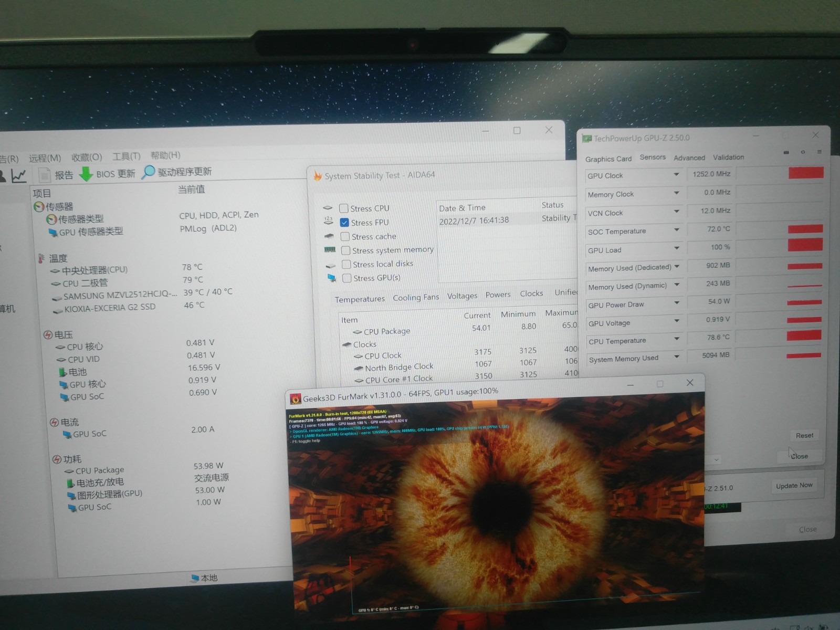
Task: Click the Reset button in GPU-Z
Action: pyautogui.click(x=804, y=436)
